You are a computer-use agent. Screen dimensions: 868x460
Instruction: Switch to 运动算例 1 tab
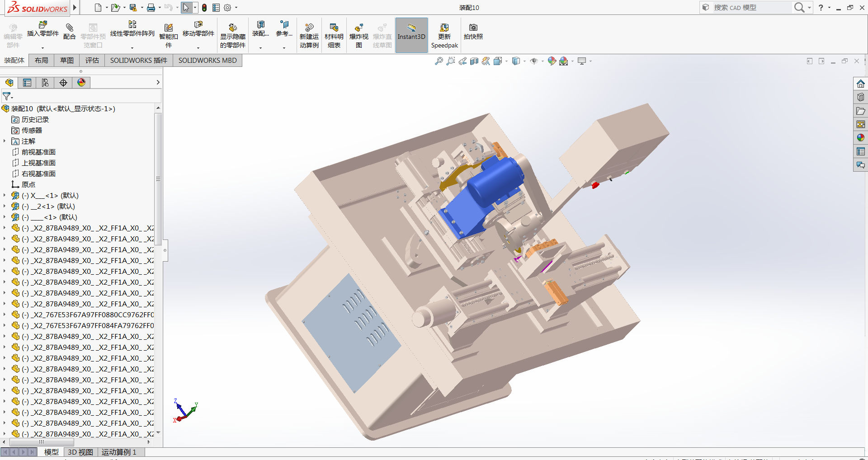point(119,452)
